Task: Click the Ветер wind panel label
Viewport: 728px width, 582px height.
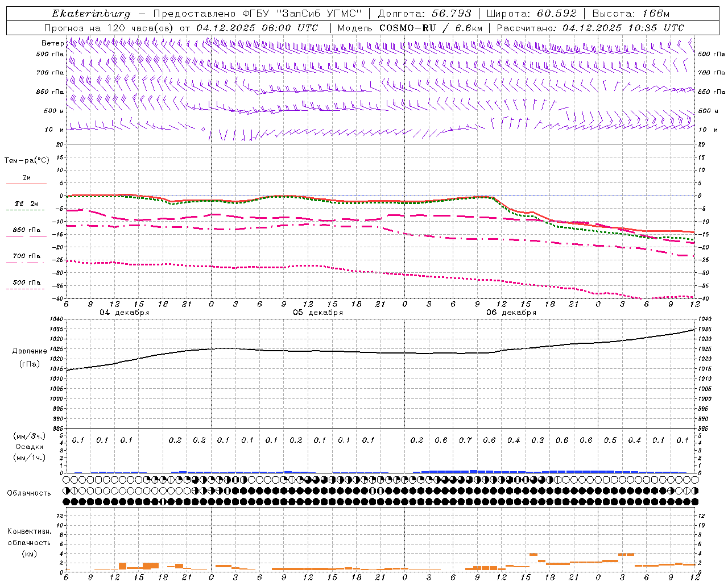Action: point(52,43)
